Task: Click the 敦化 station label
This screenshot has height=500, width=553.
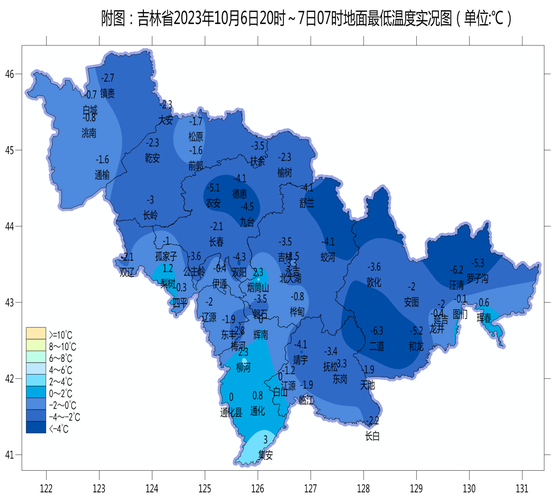Action: click(374, 282)
